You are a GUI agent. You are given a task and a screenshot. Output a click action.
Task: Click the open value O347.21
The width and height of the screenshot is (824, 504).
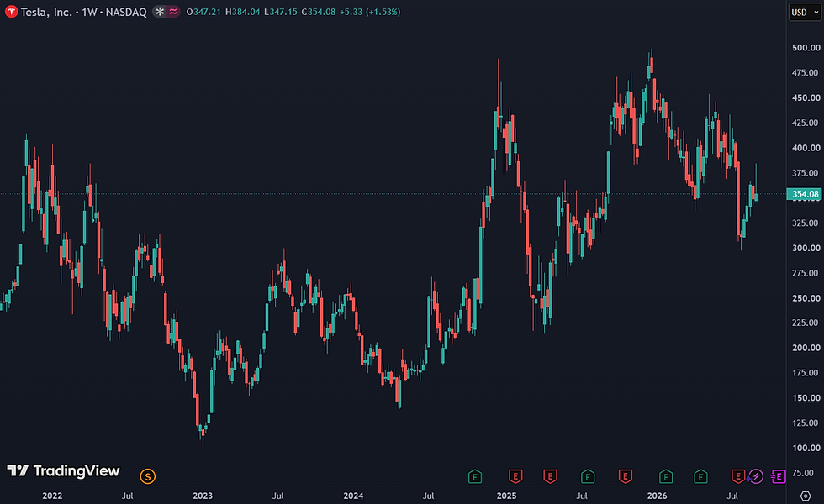[203, 12]
